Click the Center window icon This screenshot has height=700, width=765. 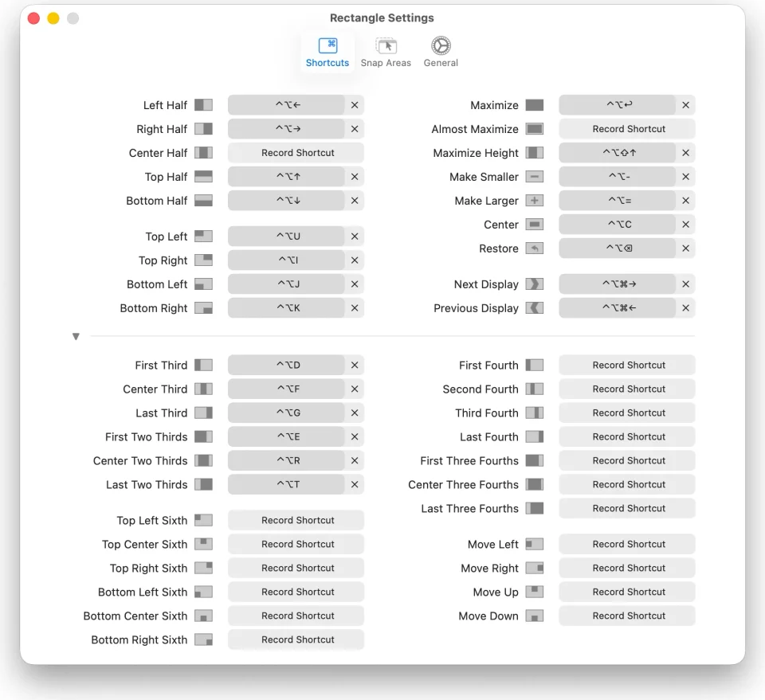pyautogui.click(x=534, y=225)
